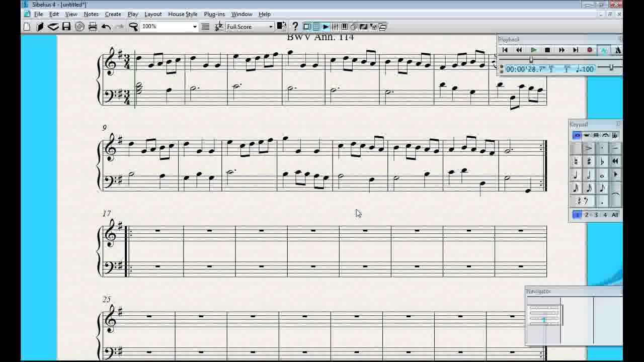644x362 pixels.
Task: Toggle the metronome click button
Action: (x=618, y=50)
